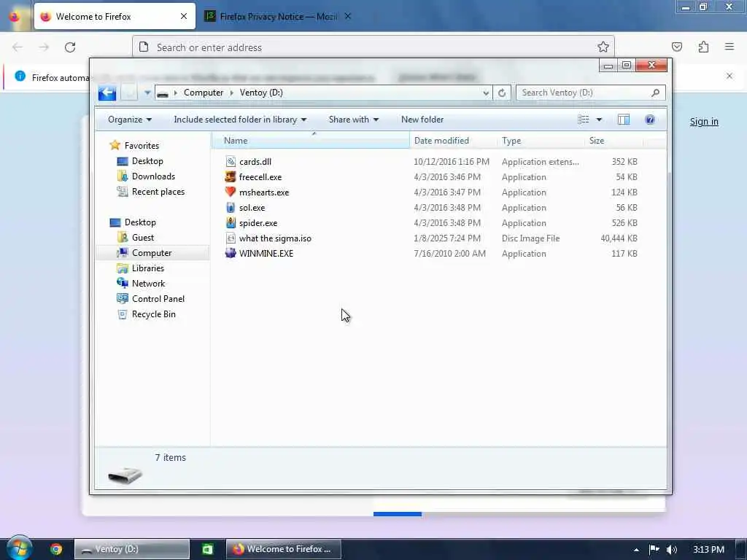This screenshot has height=560, width=747.
Task: Click the blue progress bar on Firefox page
Action: [x=398, y=514]
